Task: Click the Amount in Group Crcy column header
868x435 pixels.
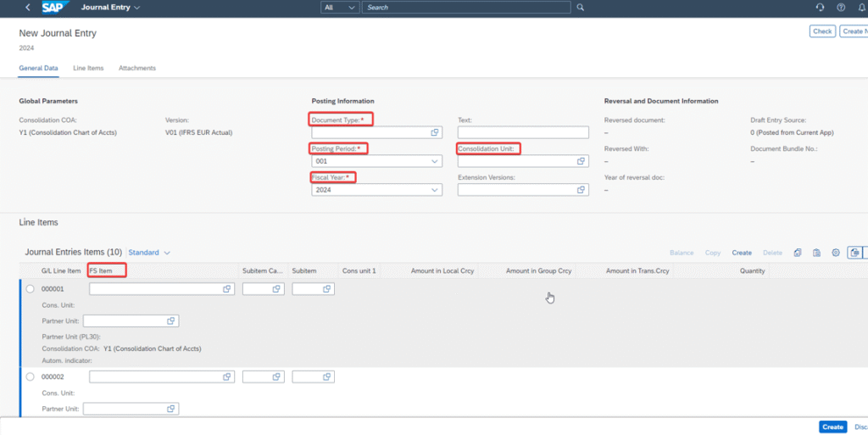Action: 538,270
